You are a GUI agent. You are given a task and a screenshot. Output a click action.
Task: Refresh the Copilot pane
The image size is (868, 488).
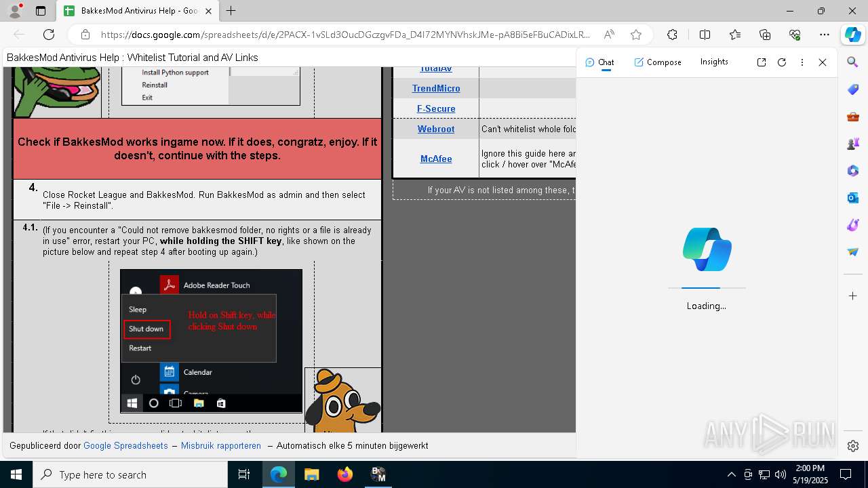pyautogui.click(x=782, y=62)
